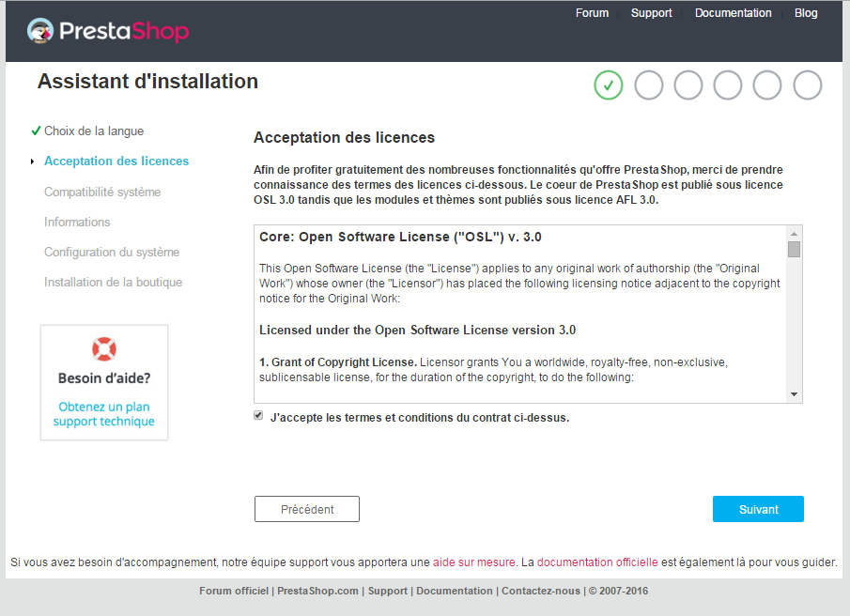Select Acceptation des licences step in sidebar
The height and width of the screenshot is (616, 850).
(116, 161)
